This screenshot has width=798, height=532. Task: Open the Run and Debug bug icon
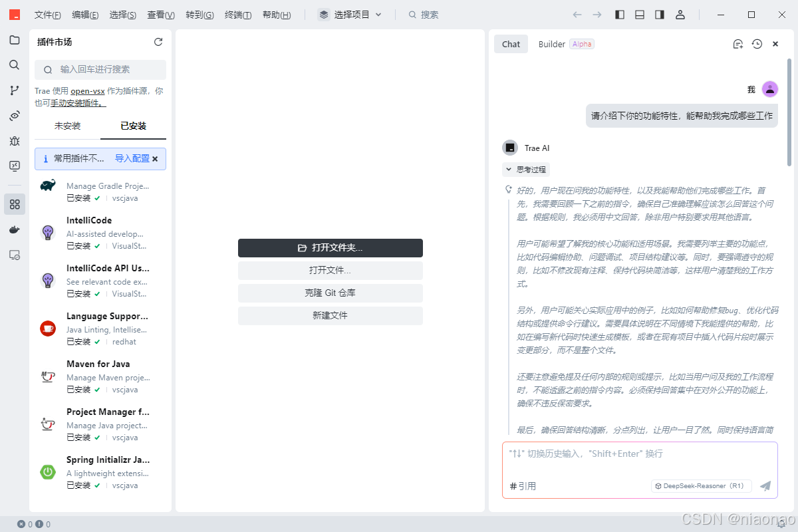(x=14, y=141)
